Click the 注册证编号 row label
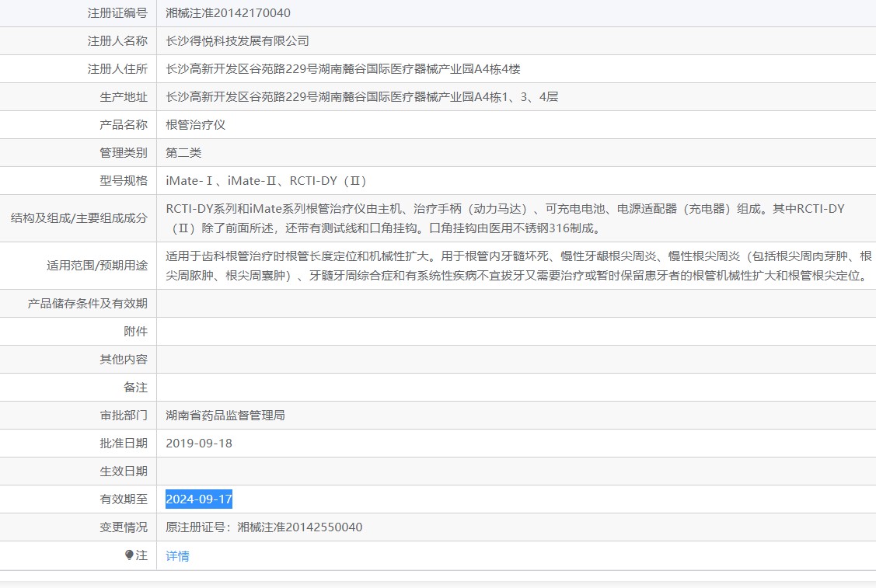876x588 pixels. coord(117,13)
